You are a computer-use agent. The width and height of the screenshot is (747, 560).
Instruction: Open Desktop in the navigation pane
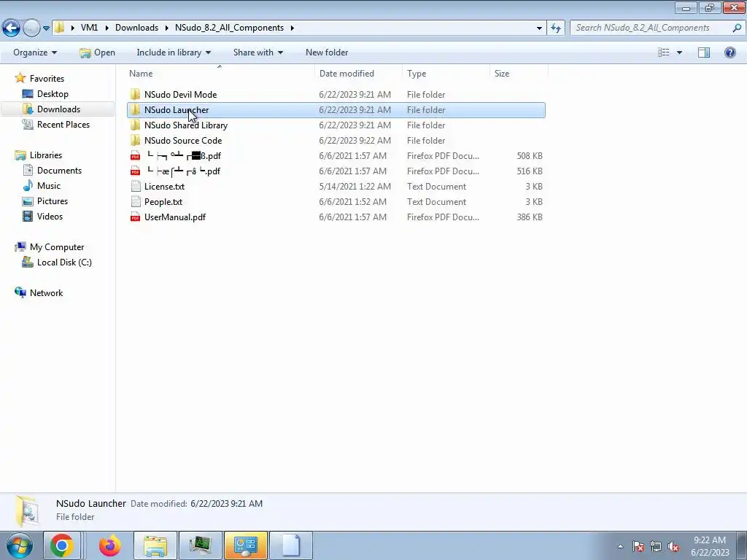click(53, 94)
